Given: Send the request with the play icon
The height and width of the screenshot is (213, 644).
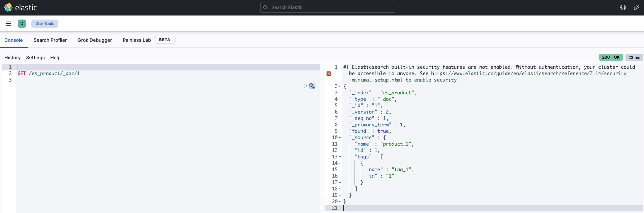Looking at the screenshot, I should (x=305, y=86).
